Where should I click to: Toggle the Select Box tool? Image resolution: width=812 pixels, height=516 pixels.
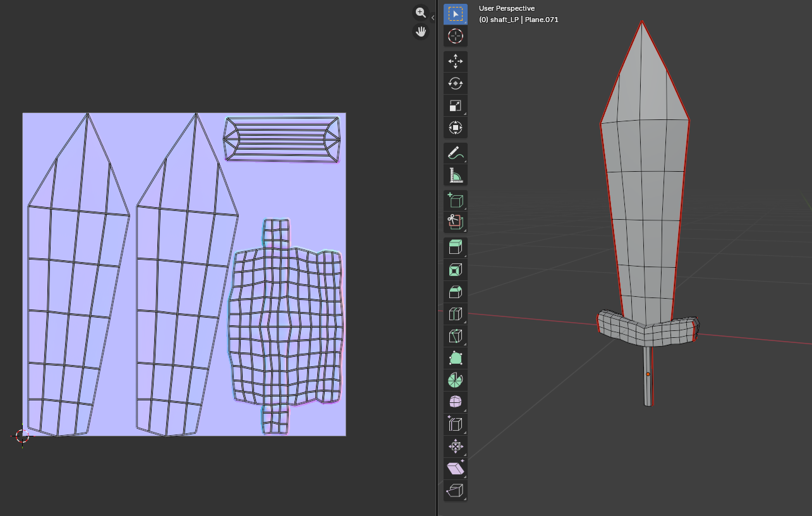tap(455, 14)
